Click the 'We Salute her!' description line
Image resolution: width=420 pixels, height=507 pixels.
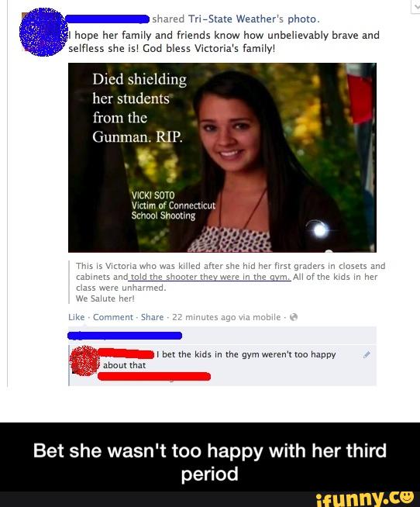point(105,298)
